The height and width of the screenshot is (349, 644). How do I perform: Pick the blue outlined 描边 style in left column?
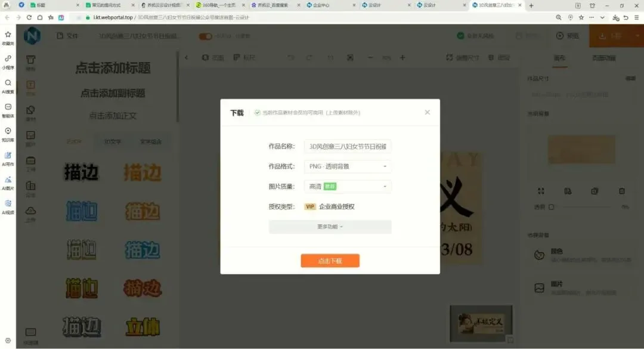coord(81,211)
